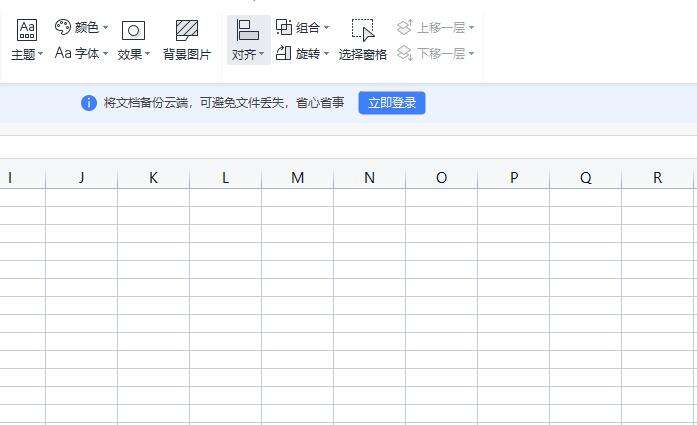Expand the 颜色 dropdown arrow
Image resolution: width=697 pixels, height=425 pixels.
tap(105, 28)
